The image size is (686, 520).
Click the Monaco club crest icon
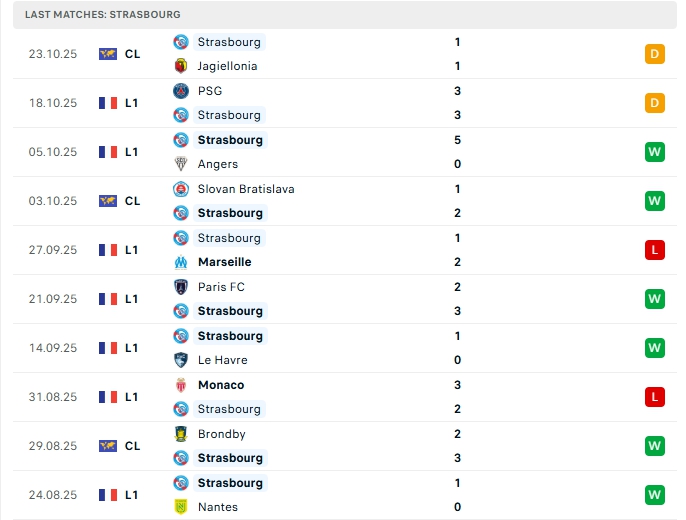[x=181, y=385]
